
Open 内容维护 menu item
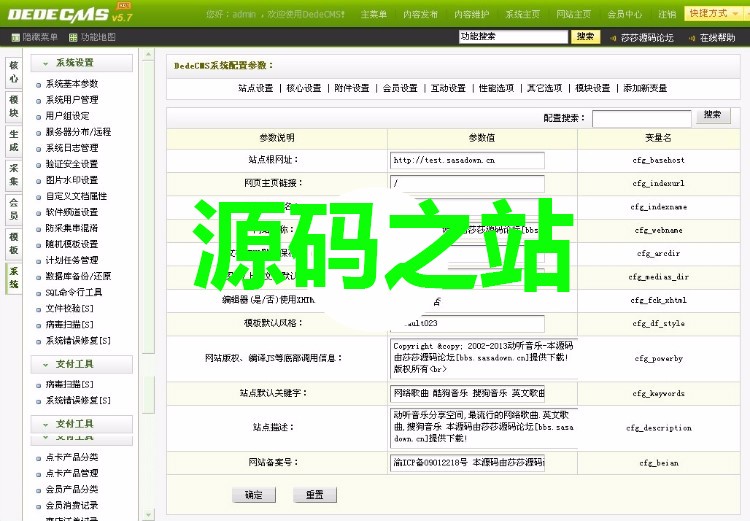point(472,14)
